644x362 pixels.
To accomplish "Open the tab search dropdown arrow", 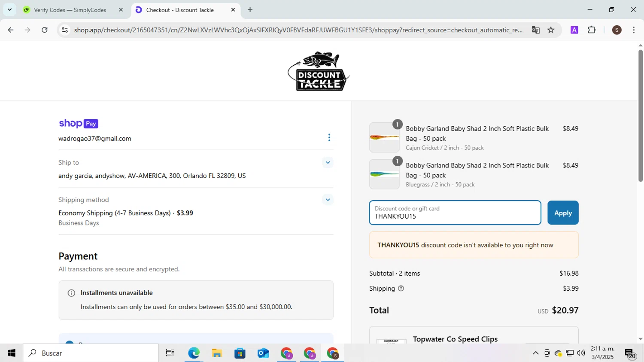I will [9, 9].
